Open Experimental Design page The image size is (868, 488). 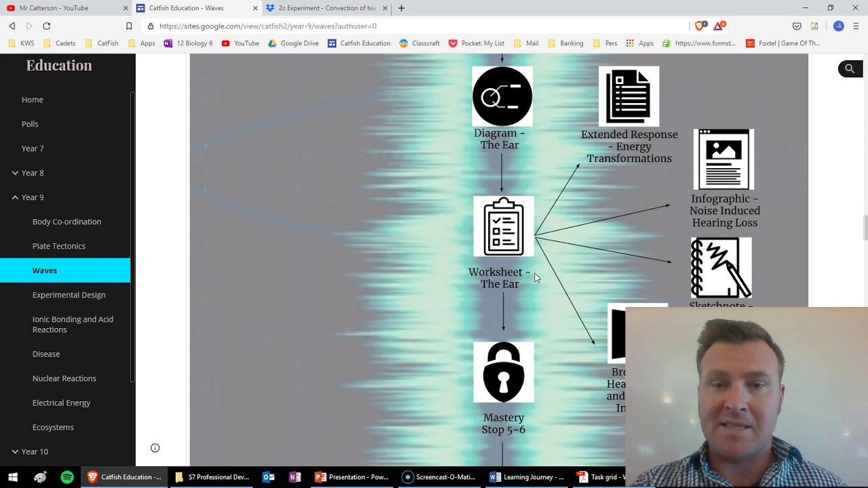tap(68, 295)
